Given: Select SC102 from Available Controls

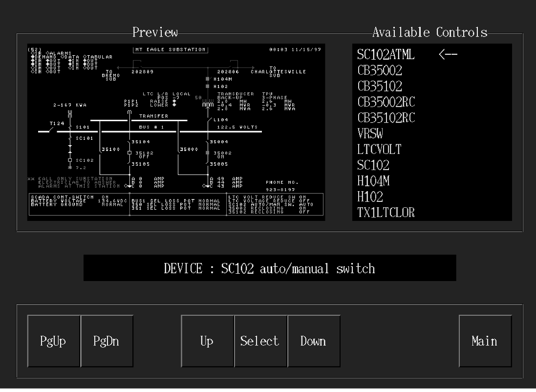Looking at the screenshot, I should [373, 165].
